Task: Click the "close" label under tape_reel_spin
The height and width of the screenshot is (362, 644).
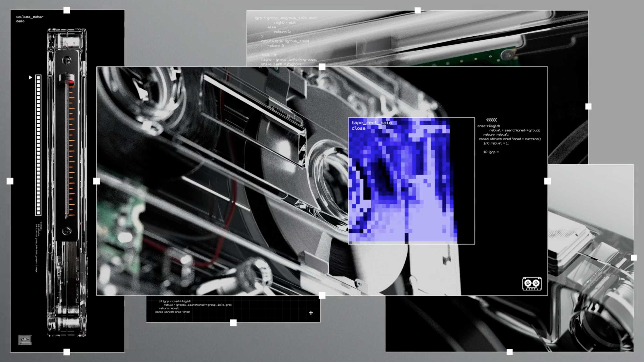Action: tap(358, 128)
